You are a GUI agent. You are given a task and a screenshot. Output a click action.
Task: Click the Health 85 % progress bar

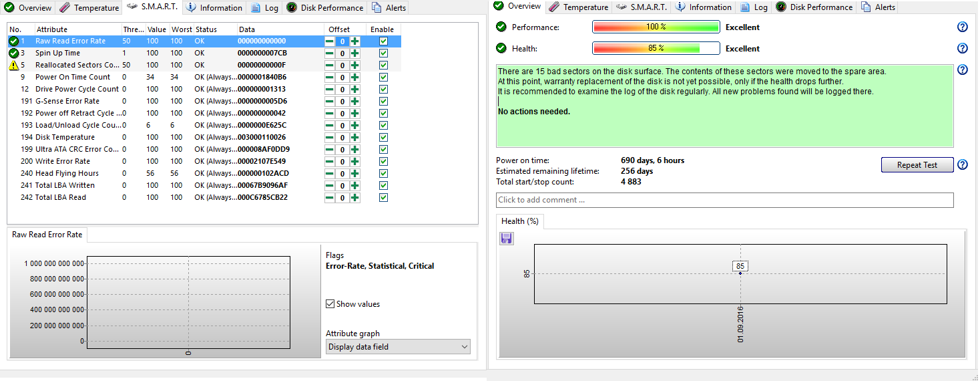(656, 48)
